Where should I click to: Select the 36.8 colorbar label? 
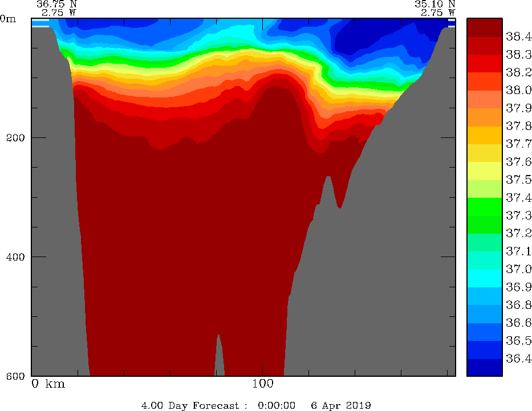518,306
